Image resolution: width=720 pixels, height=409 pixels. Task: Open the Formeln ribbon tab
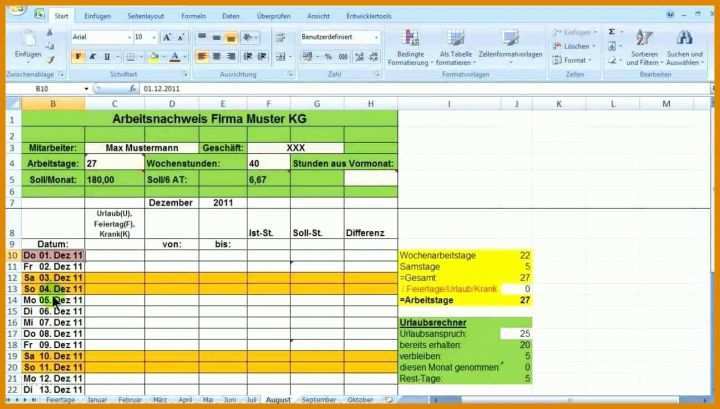pos(193,16)
